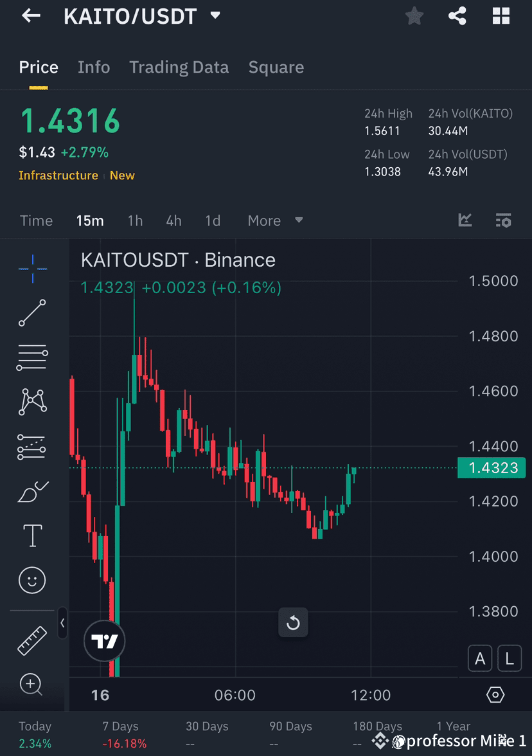The image size is (532, 756).
Task: Select the trend line drawing tool
Action: coord(32,313)
